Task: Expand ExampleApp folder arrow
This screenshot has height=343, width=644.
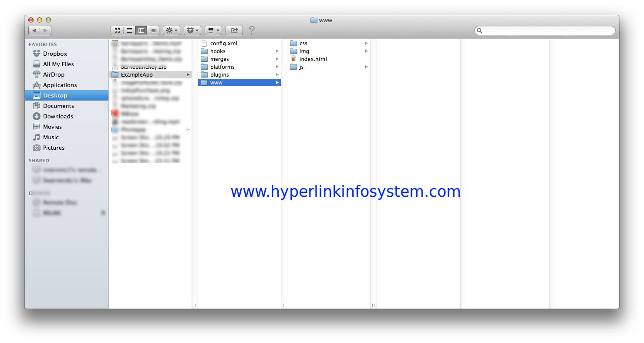Action: 188,75
